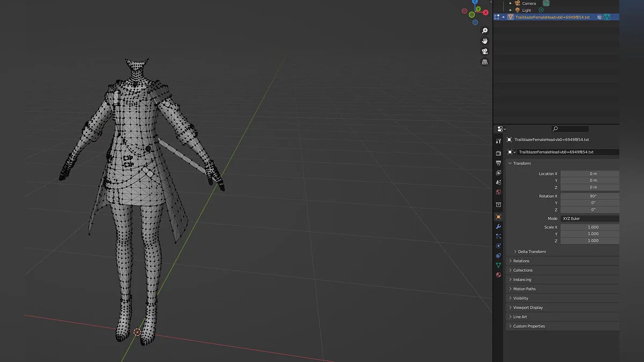Switch perspective/orthographic with the grid icon
This screenshot has height=362, width=644.
click(485, 62)
